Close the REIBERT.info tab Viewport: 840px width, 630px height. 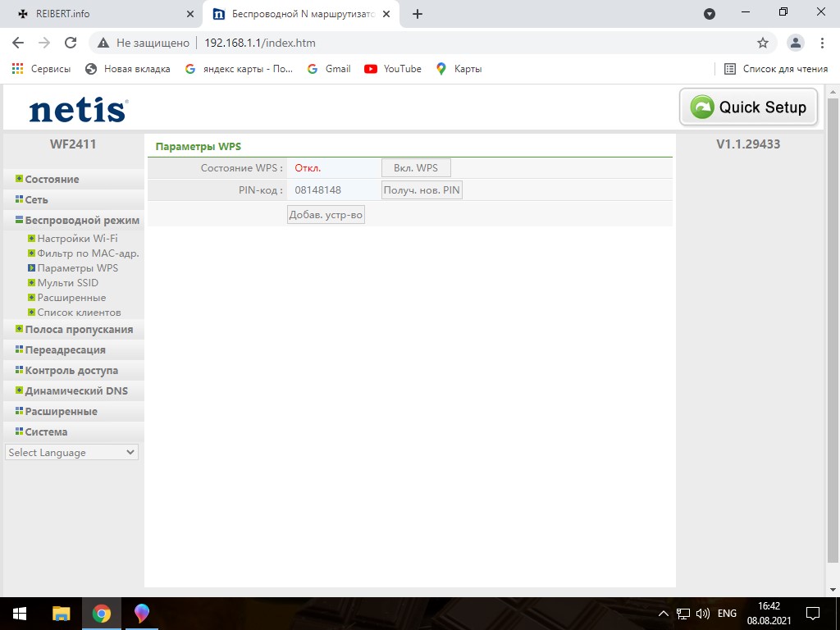(190, 15)
